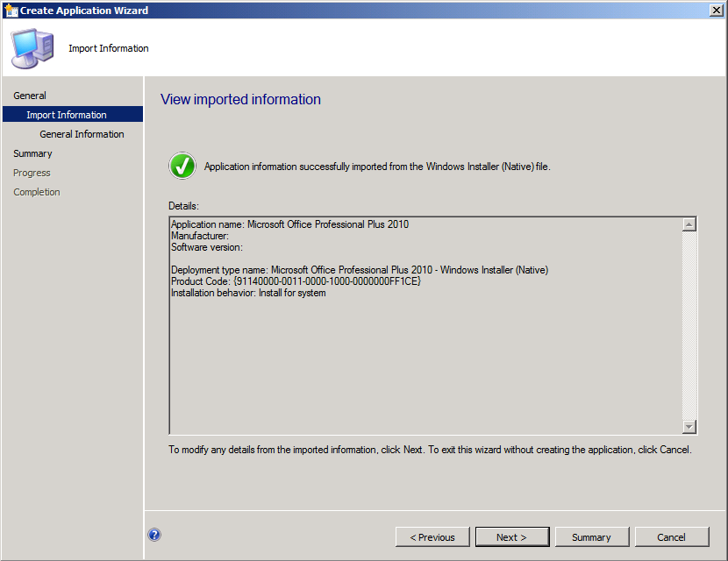
Task: Click the Deployment type name line
Action: pyautogui.click(x=360, y=270)
